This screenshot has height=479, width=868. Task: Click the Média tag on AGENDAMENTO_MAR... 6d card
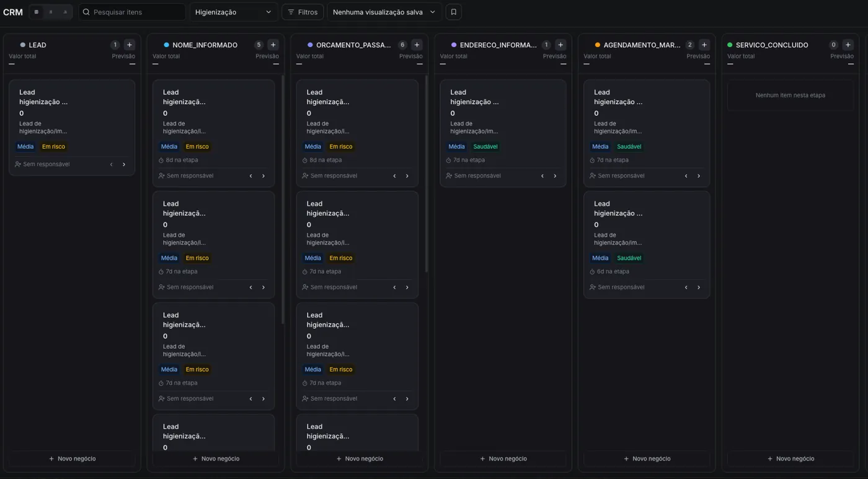pos(600,258)
